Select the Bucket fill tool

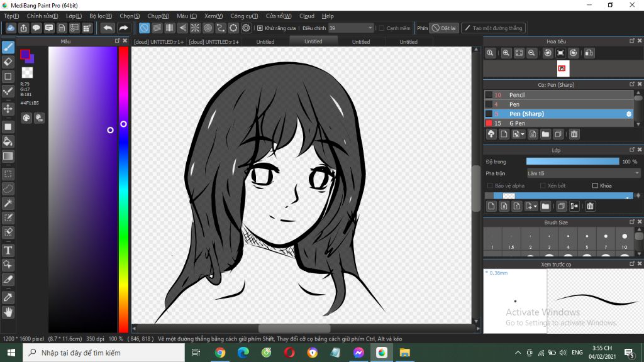8,141
